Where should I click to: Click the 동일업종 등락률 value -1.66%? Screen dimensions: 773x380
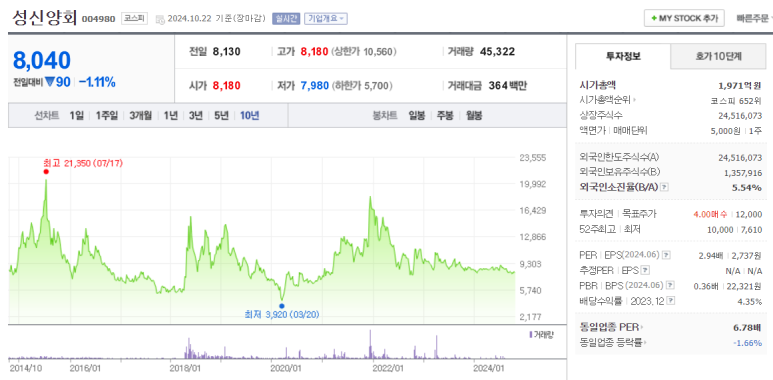coord(748,343)
